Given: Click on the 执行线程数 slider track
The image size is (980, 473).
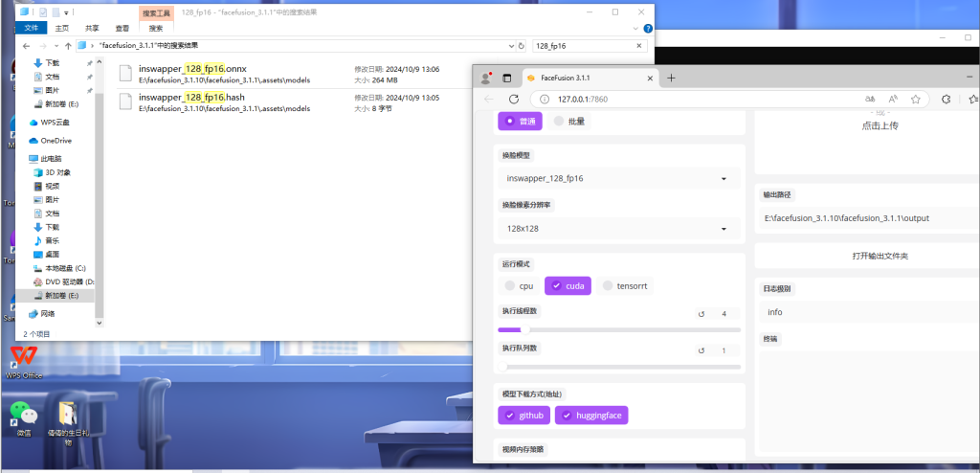Looking at the screenshot, I should [x=618, y=329].
